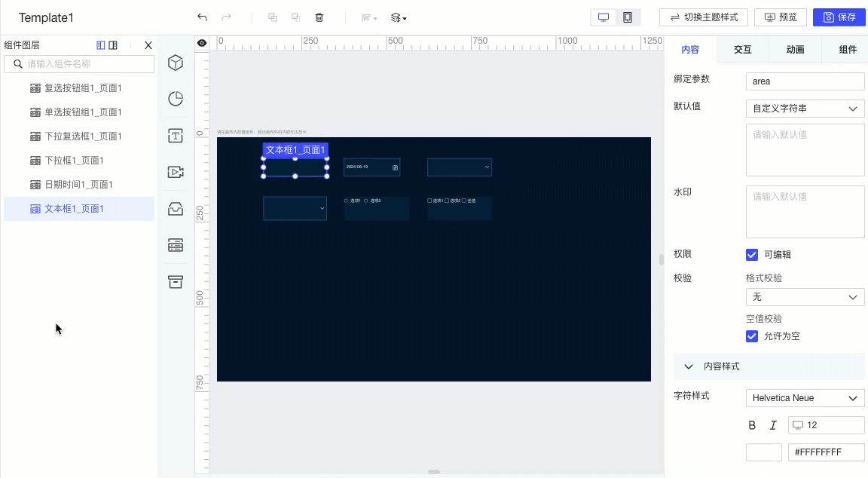Open the text component category

(176, 136)
